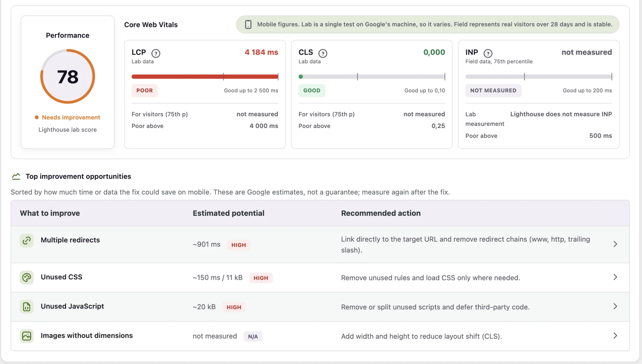Click the '0,000' CLS value
This screenshot has height=364, width=642.
(x=434, y=52)
